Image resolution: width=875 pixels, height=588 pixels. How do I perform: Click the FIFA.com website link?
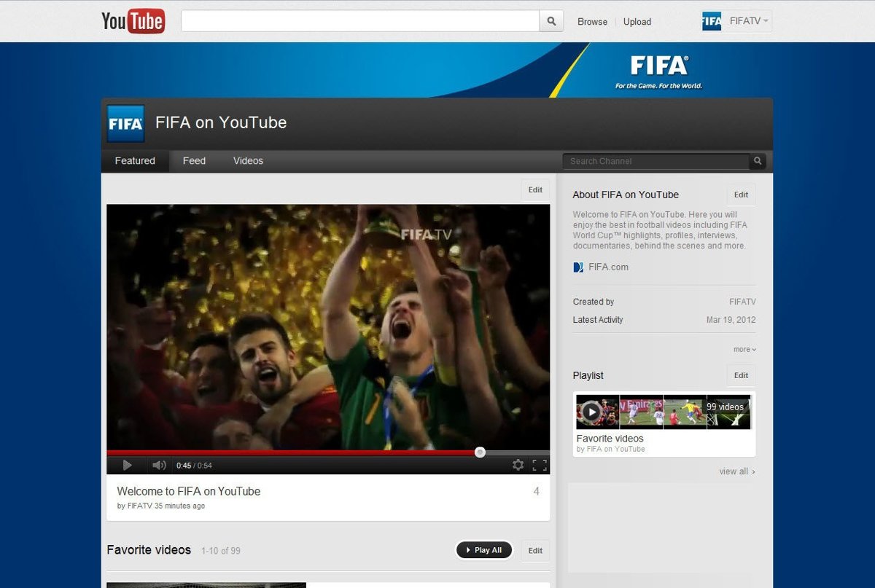[x=608, y=267]
